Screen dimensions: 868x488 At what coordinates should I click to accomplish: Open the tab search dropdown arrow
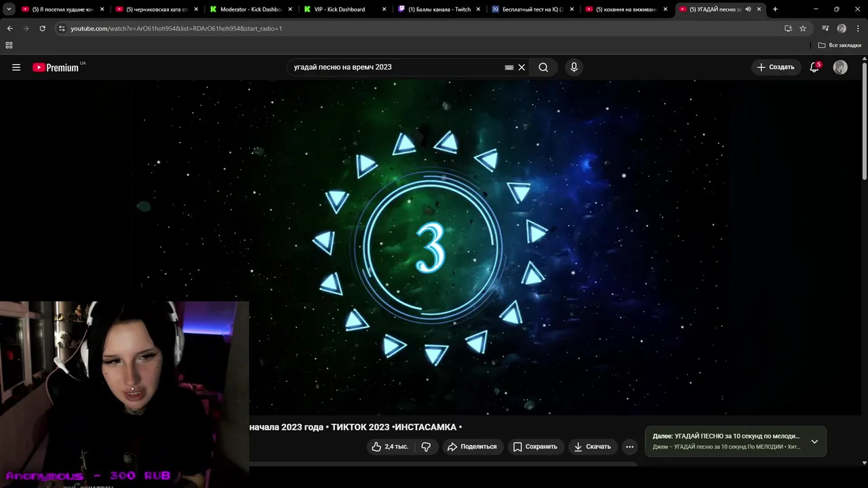(9, 9)
